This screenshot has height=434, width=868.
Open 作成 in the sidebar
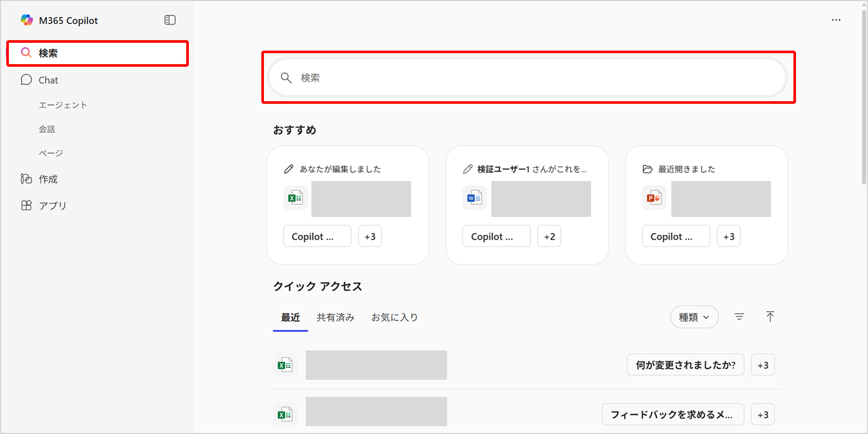click(48, 179)
